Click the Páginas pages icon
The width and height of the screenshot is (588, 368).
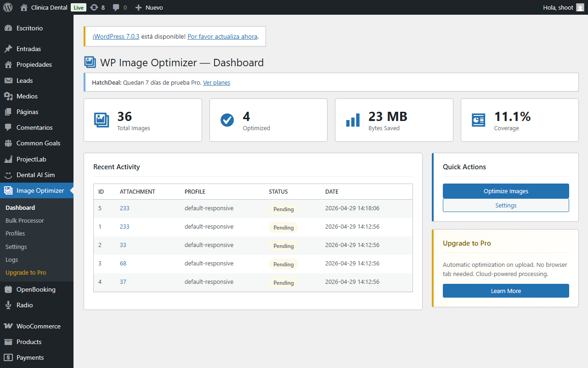[x=8, y=112]
